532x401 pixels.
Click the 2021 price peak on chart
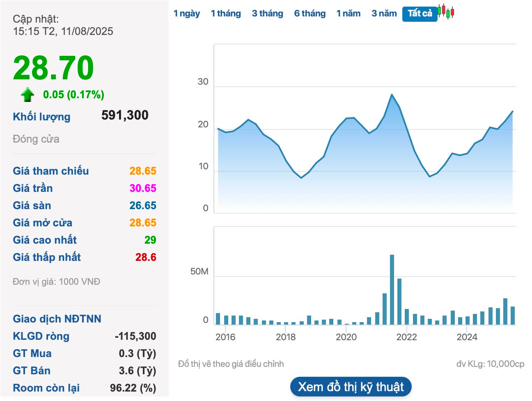(392, 95)
